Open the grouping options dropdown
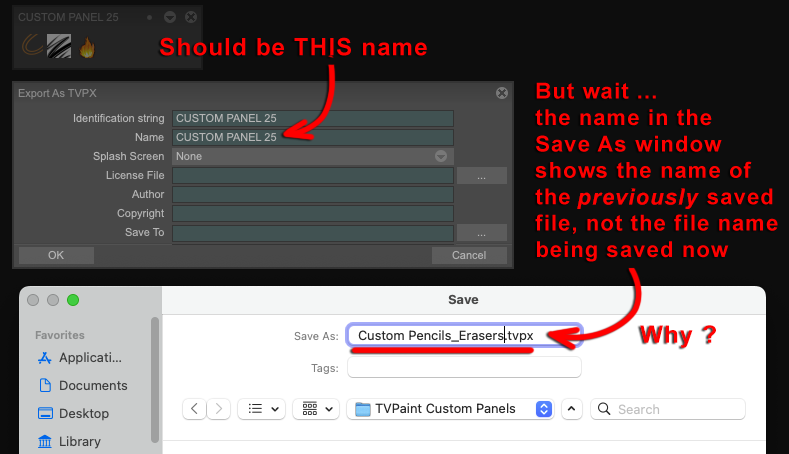 point(316,409)
